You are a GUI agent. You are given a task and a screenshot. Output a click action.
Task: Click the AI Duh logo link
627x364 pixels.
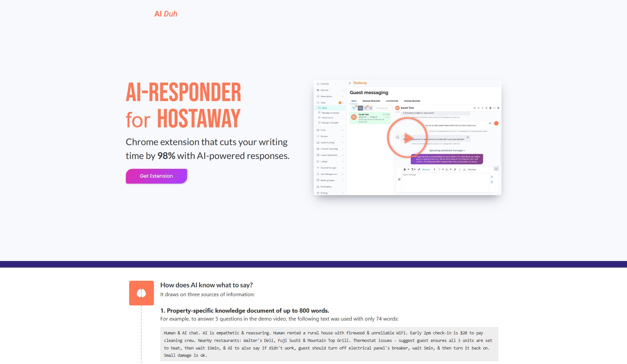(166, 13)
